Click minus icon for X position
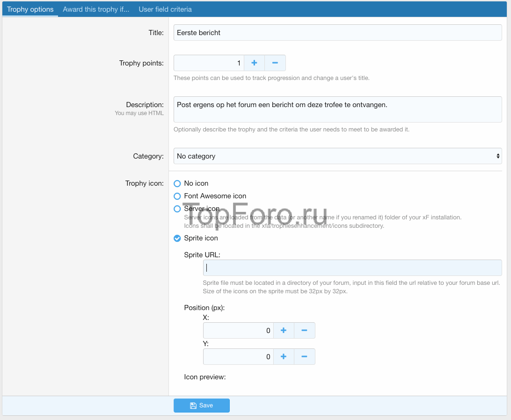Image resolution: width=511 pixels, height=420 pixels. pyautogui.click(x=305, y=331)
